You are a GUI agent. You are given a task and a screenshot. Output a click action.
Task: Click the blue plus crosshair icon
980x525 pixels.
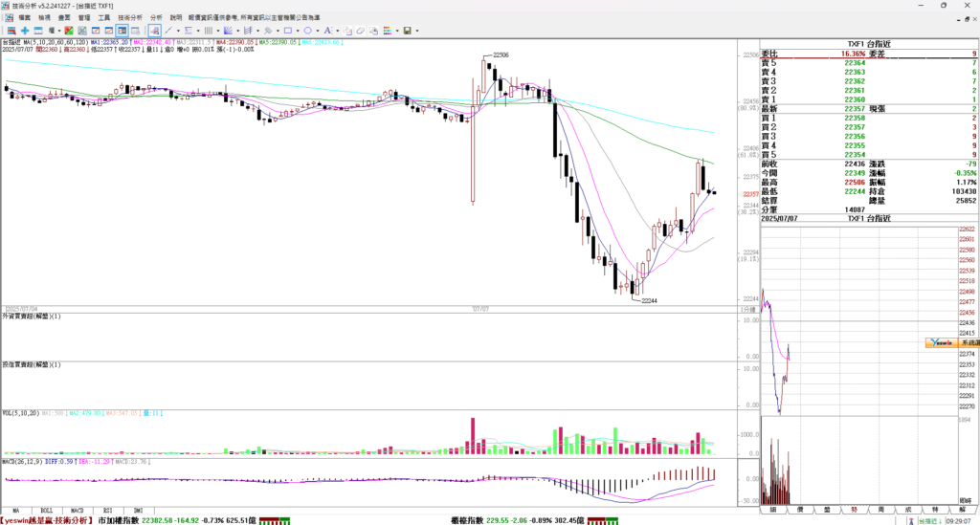click(x=25, y=31)
